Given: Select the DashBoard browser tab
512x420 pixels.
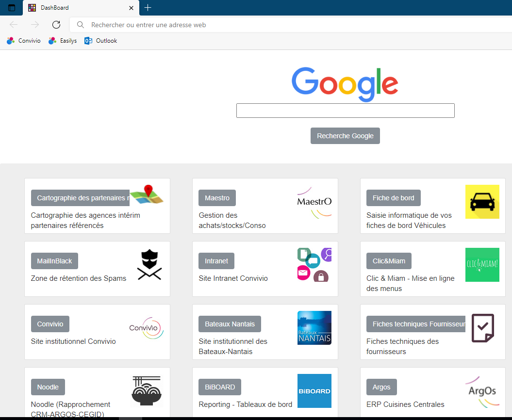Looking at the screenshot, I should 81,8.
